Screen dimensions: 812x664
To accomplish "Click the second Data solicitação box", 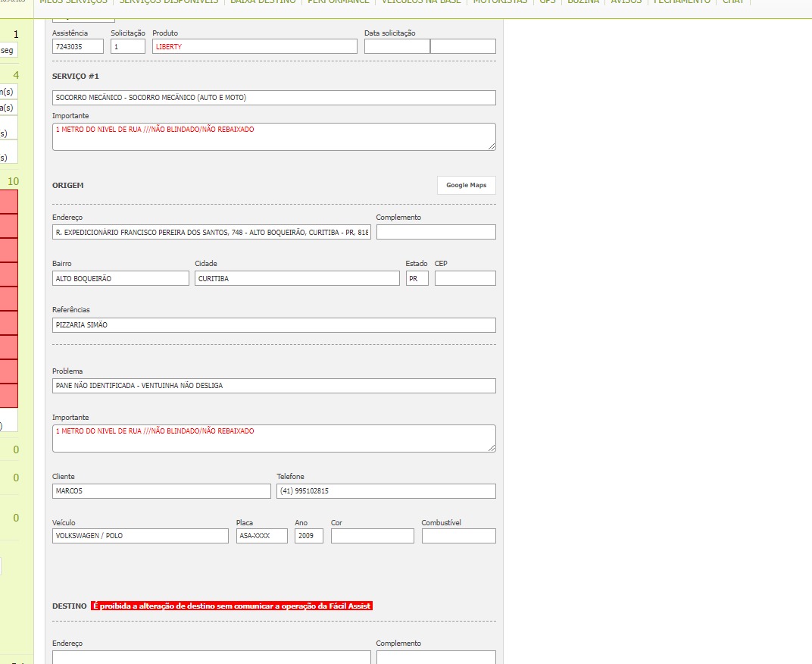I will [463, 46].
